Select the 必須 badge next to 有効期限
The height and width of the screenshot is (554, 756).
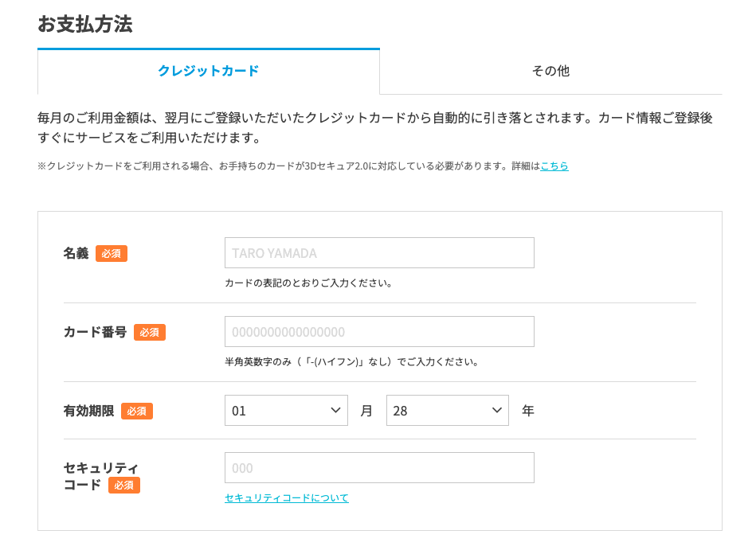pos(137,412)
